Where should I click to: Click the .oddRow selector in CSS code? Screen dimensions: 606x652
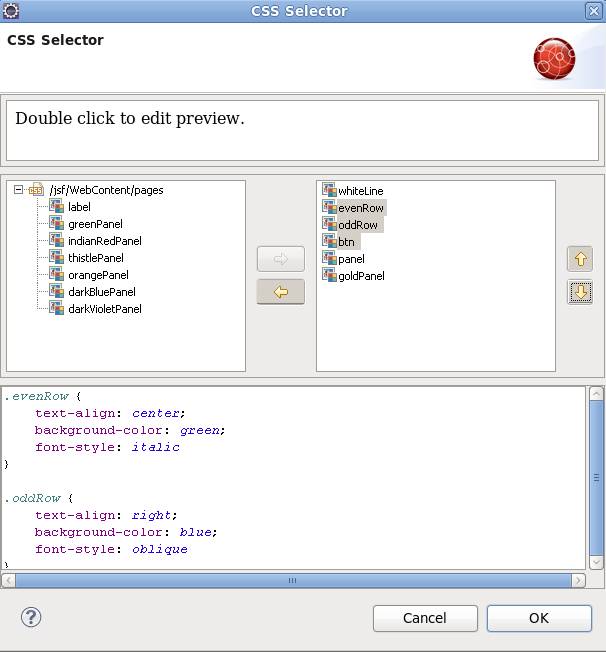click(x=32, y=498)
